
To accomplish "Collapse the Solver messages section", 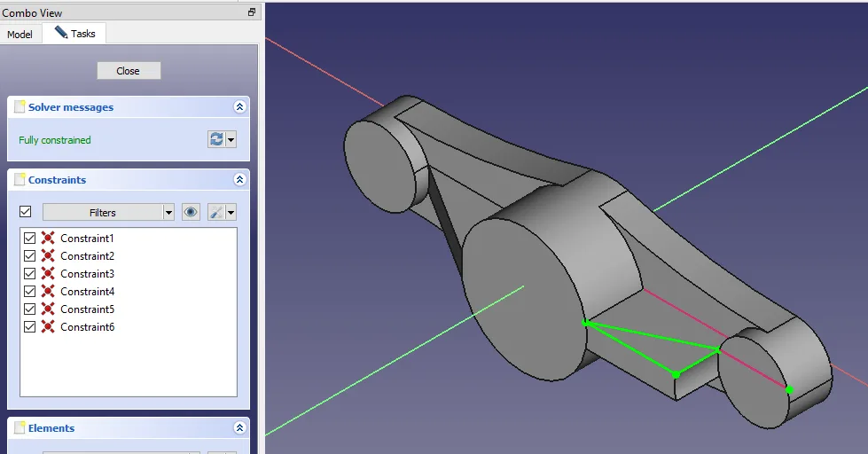I will point(239,107).
